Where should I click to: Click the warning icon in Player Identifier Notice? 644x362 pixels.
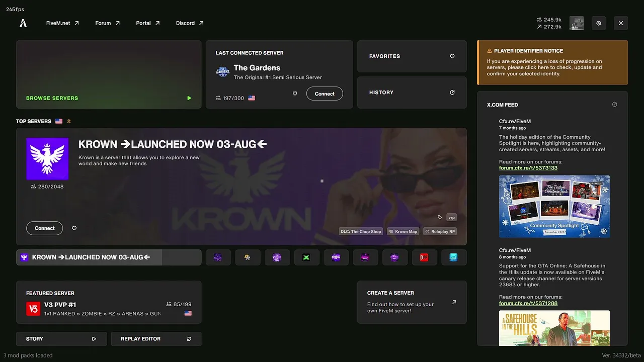coord(490,51)
